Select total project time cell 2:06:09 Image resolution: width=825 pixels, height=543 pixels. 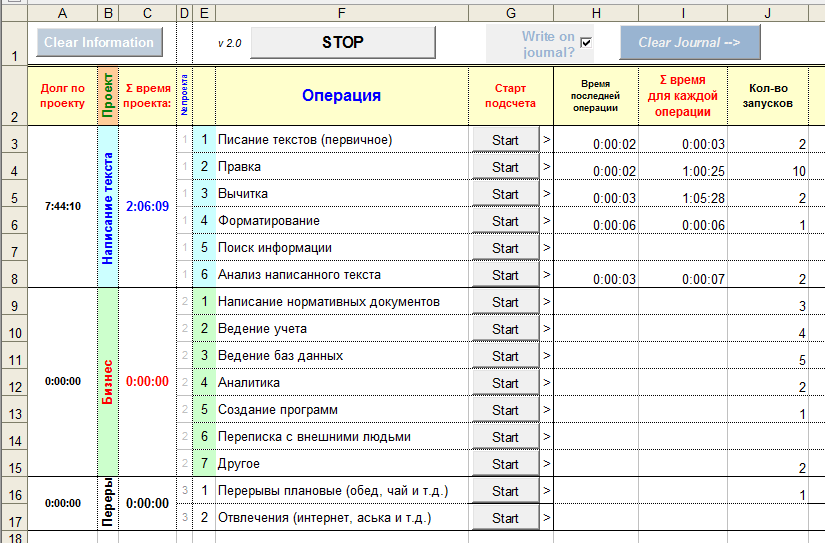click(147, 207)
